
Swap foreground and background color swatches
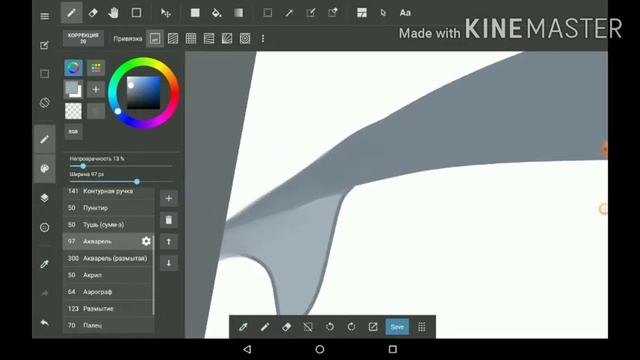click(73, 89)
